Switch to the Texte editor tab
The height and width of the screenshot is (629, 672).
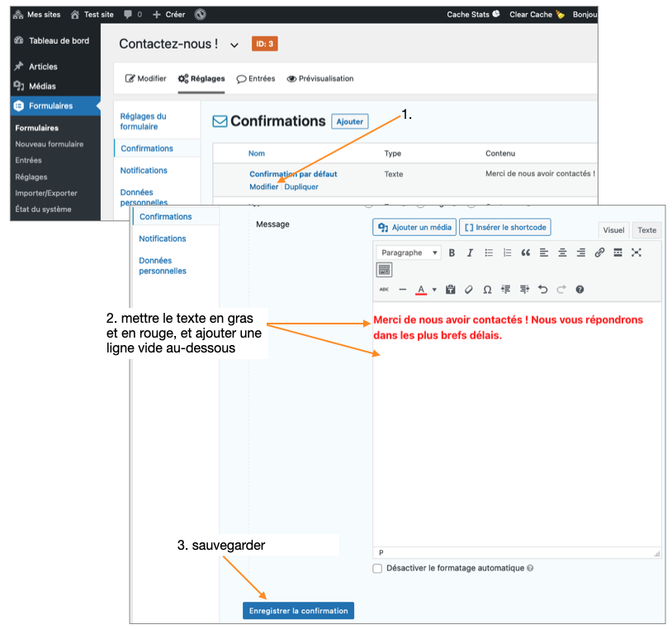pos(646,230)
